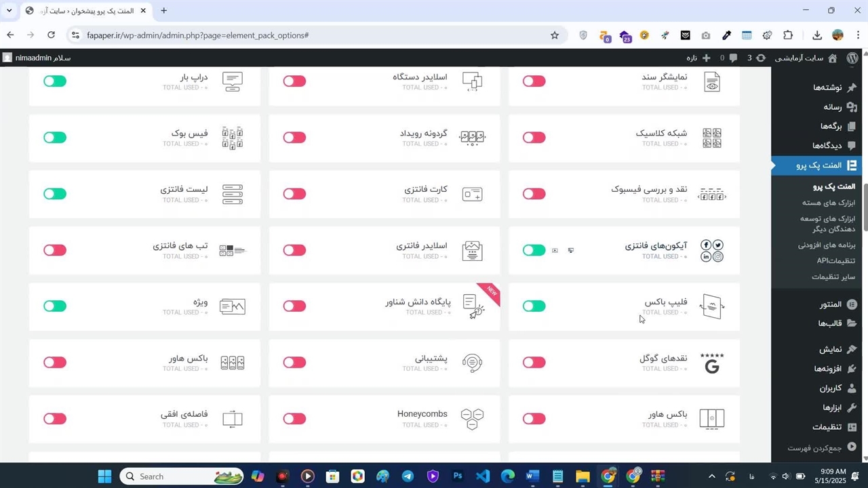Click the پشتیبانی headset support icon
The image size is (868, 488).
coord(472,363)
